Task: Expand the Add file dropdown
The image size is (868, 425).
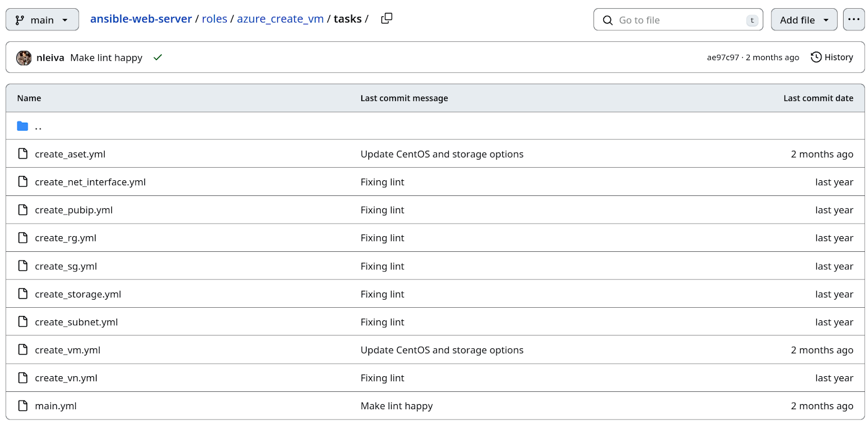Action: 803,20
